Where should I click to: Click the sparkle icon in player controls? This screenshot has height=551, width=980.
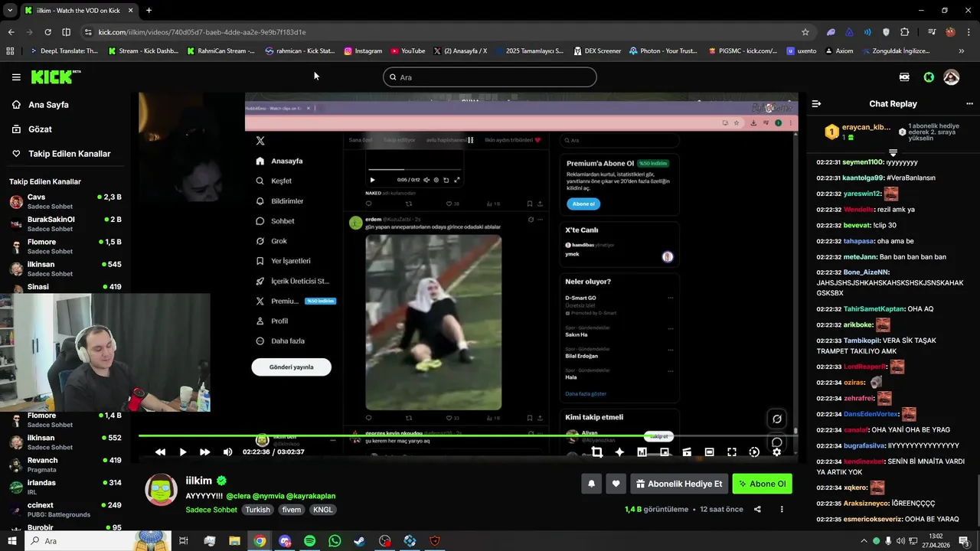coord(619,452)
